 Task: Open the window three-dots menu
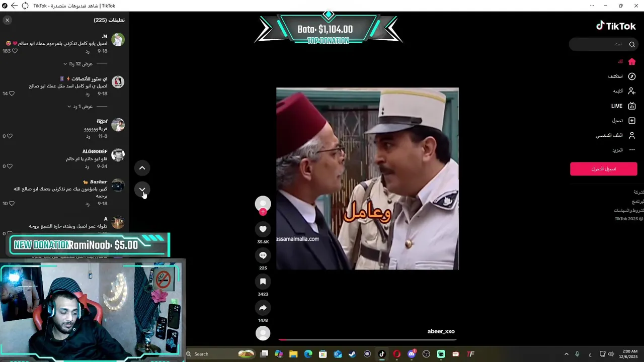pyautogui.click(x=592, y=6)
